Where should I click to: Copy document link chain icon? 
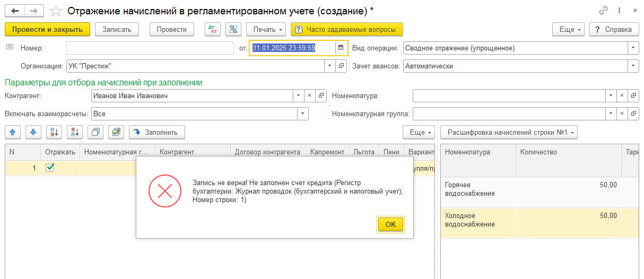(x=604, y=11)
